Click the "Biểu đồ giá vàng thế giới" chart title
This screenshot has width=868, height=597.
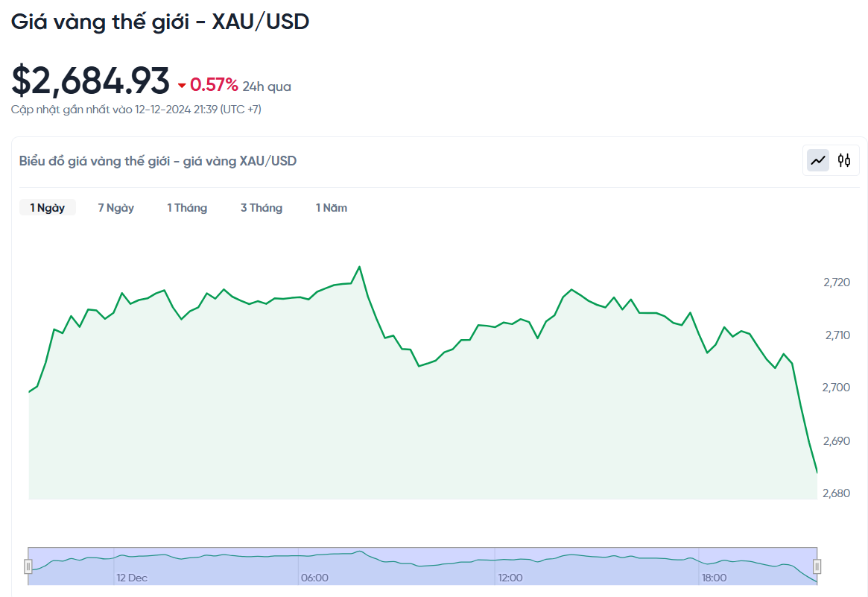pyautogui.click(x=158, y=161)
